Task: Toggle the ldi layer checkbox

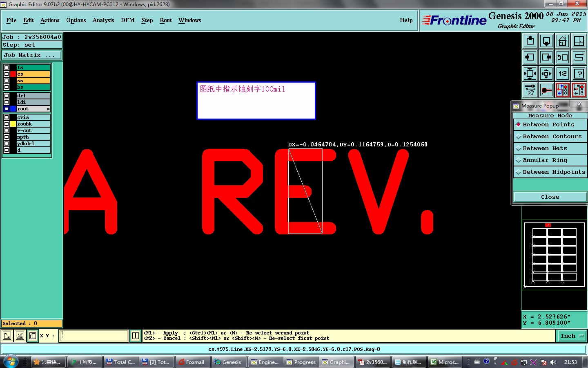Action: point(7,102)
